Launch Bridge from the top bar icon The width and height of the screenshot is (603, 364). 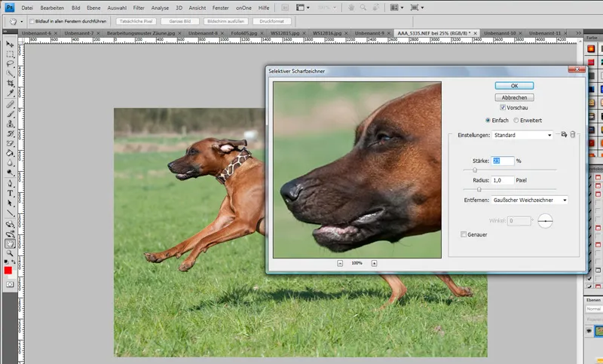coord(285,8)
